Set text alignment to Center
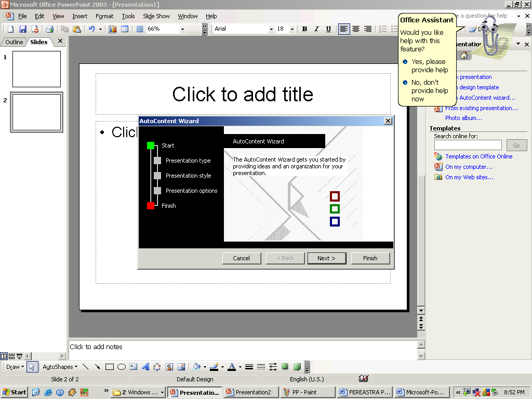Image resolution: width=532 pixels, height=399 pixels. [x=355, y=29]
